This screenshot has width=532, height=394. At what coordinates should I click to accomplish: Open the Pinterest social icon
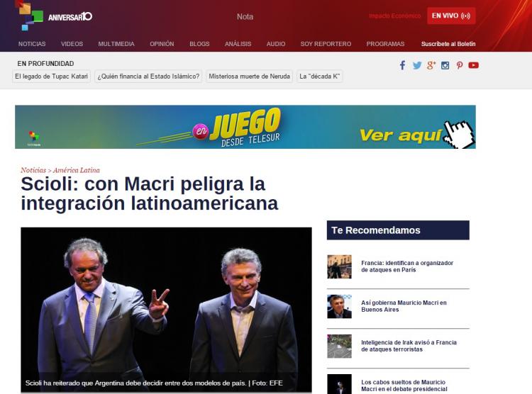pyautogui.click(x=459, y=65)
